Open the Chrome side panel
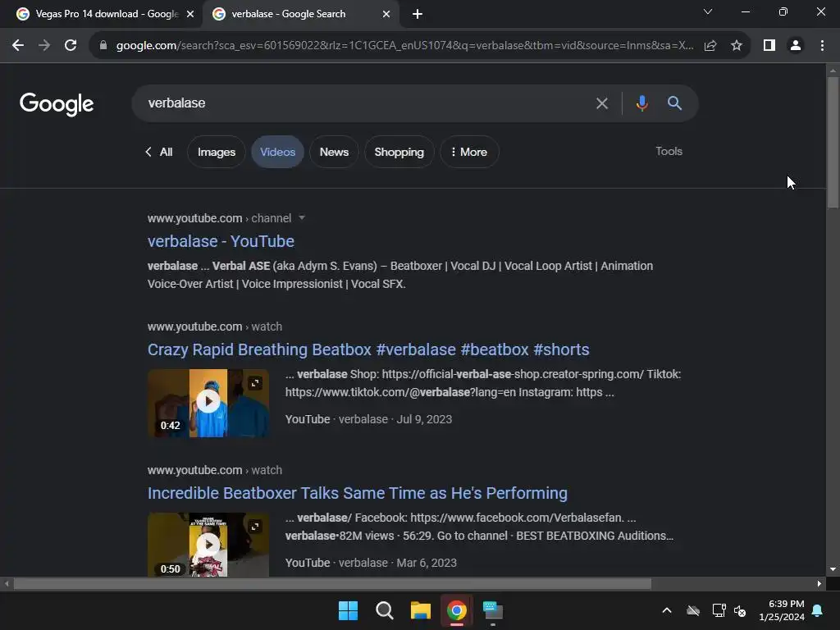Viewport: 840px width, 630px height. click(769, 46)
